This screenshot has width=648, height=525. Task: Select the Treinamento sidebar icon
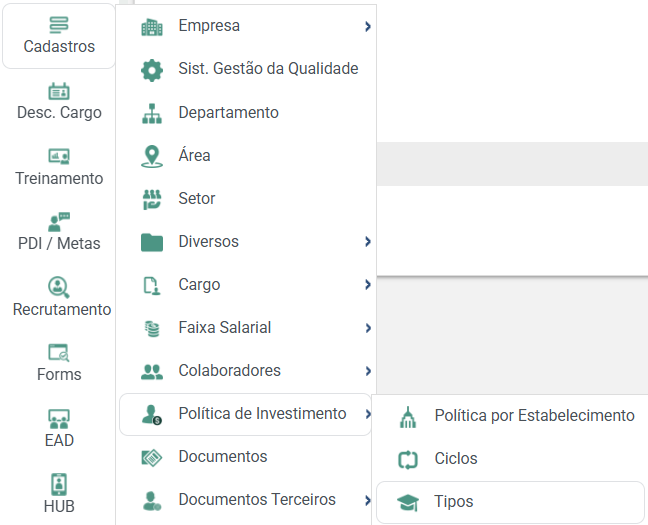pyautogui.click(x=59, y=157)
